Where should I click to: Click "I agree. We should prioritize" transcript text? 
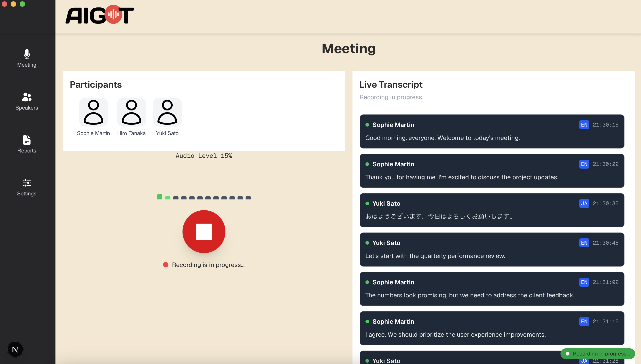point(455,334)
